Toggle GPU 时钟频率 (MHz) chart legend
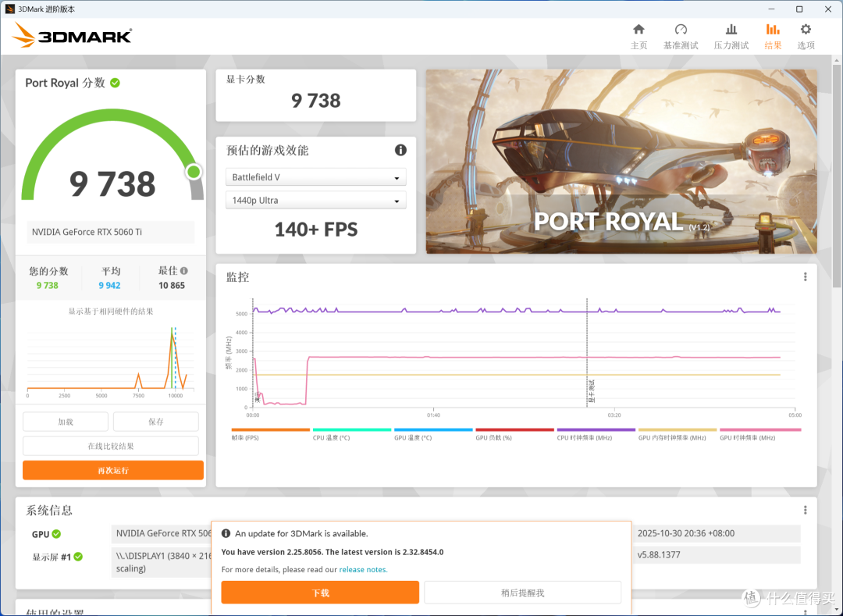This screenshot has height=616, width=843. coord(760,434)
